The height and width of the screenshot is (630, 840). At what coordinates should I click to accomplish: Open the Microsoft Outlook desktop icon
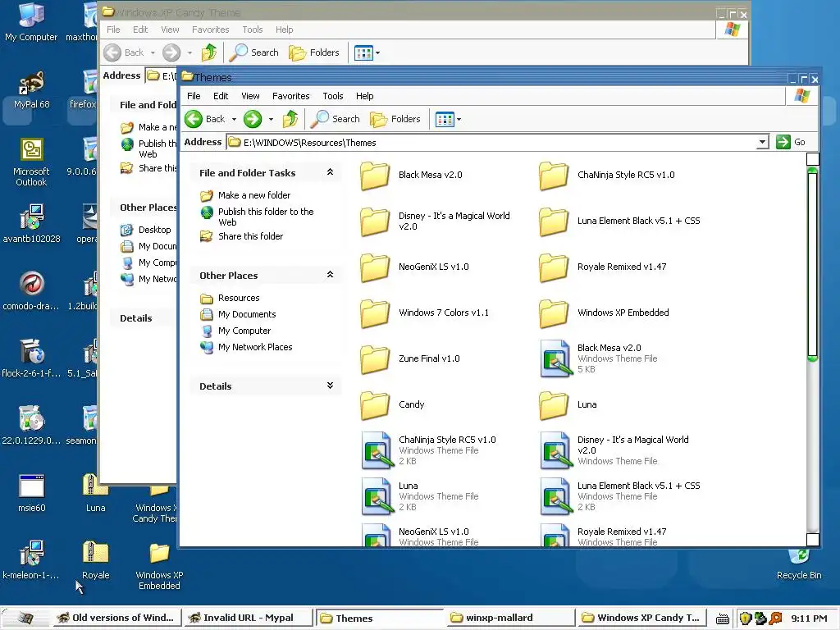pyautogui.click(x=31, y=162)
